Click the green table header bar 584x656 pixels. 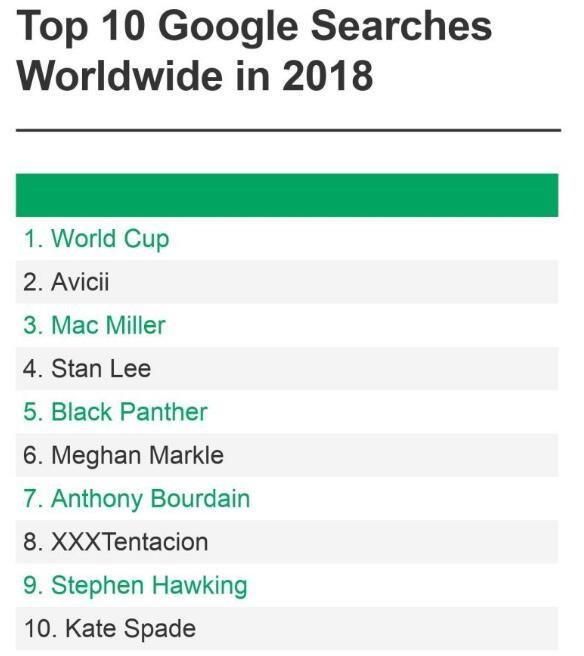tap(287, 195)
